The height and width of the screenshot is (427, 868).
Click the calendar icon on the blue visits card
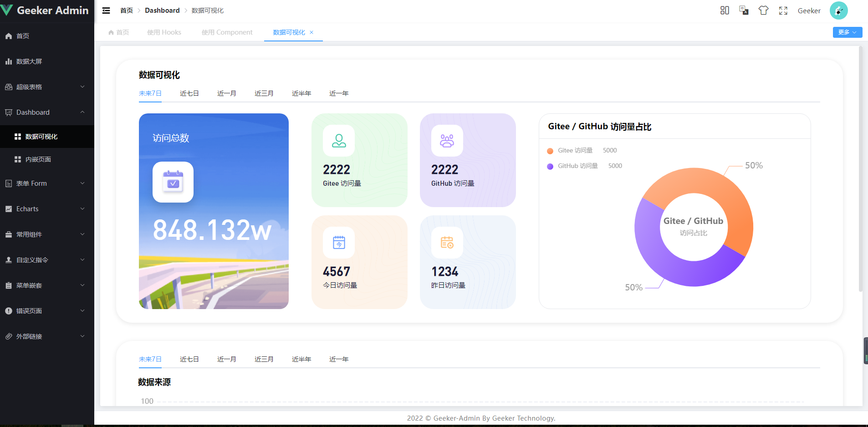pos(173,182)
